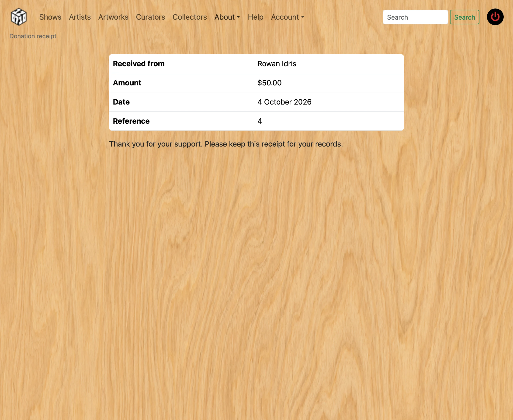Screen dimensions: 513x420
Task: Focus the Search input field
Action: [415, 17]
